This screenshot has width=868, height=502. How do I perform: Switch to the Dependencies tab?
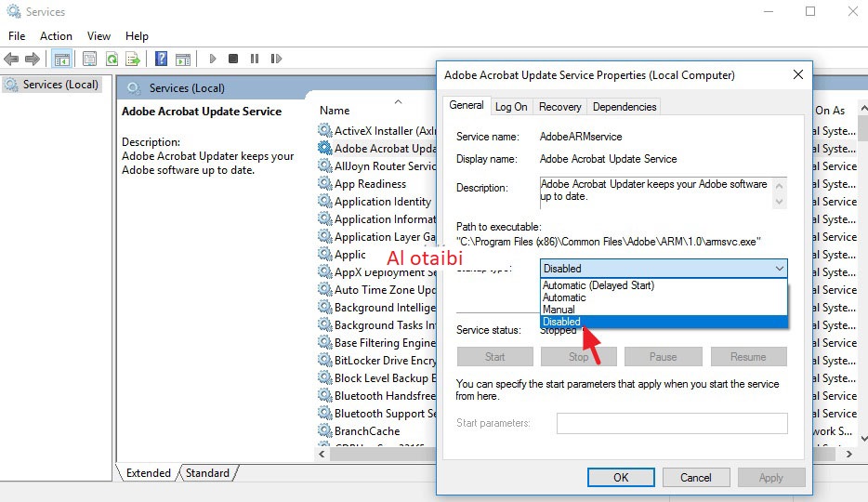point(625,107)
